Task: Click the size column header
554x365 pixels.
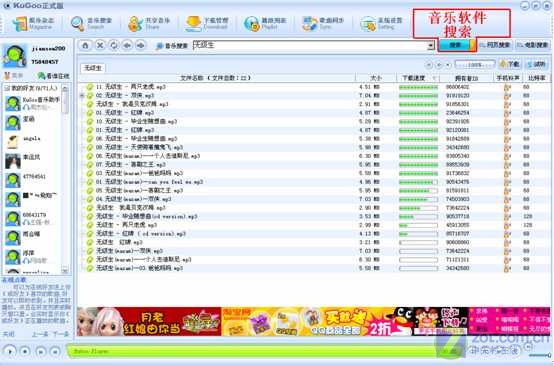Action: (376, 78)
